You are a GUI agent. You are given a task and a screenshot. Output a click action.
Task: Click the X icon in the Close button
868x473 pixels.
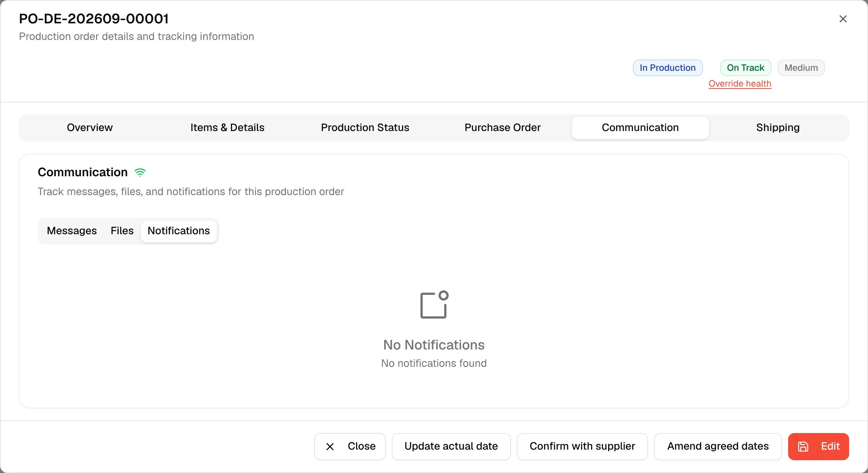pos(330,447)
